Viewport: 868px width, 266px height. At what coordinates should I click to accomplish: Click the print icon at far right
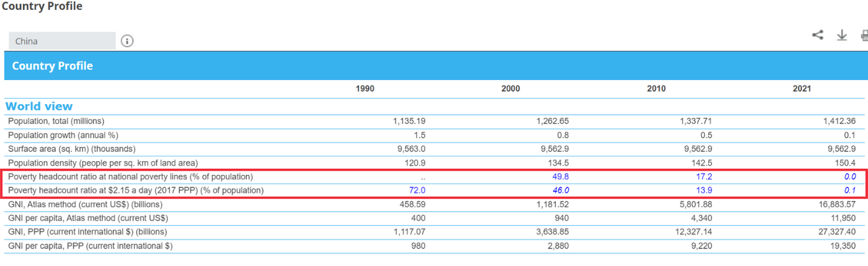coord(864,35)
